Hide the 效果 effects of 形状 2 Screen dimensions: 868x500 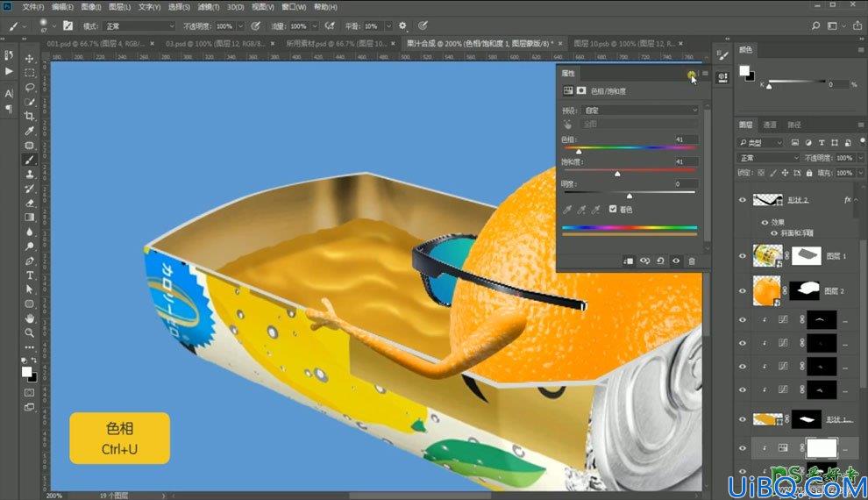coord(765,223)
